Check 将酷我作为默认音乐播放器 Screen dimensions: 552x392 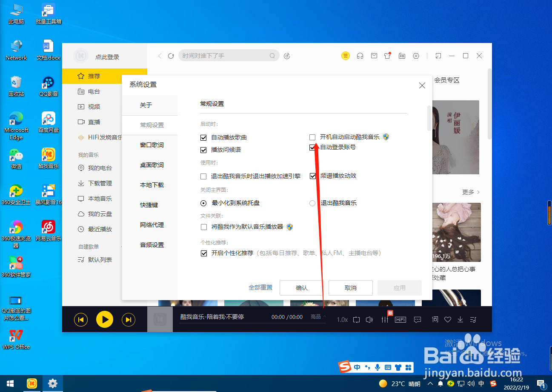203,227
